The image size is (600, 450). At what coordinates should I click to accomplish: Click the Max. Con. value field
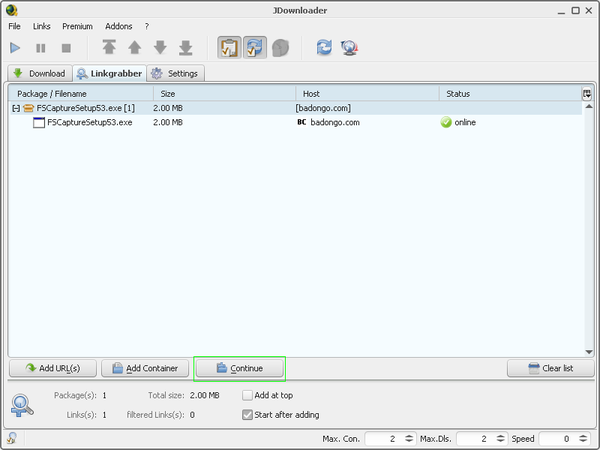point(384,439)
